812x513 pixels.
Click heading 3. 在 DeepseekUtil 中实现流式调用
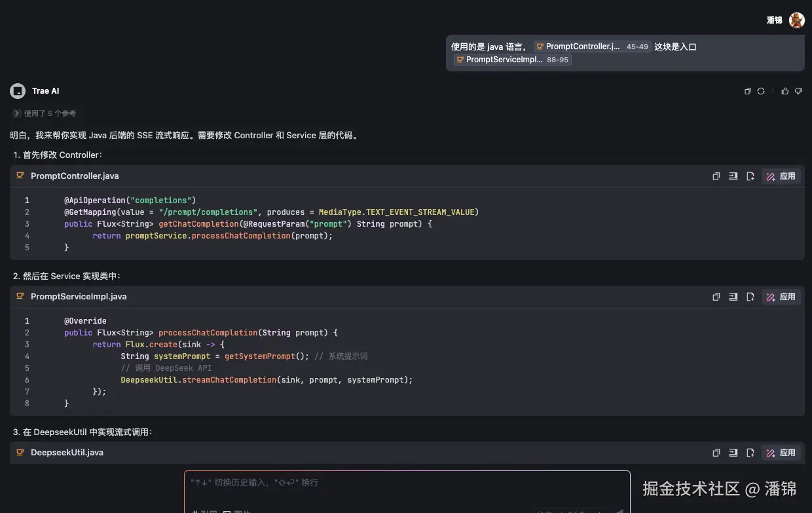pyautogui.click(x=83, y=432)
